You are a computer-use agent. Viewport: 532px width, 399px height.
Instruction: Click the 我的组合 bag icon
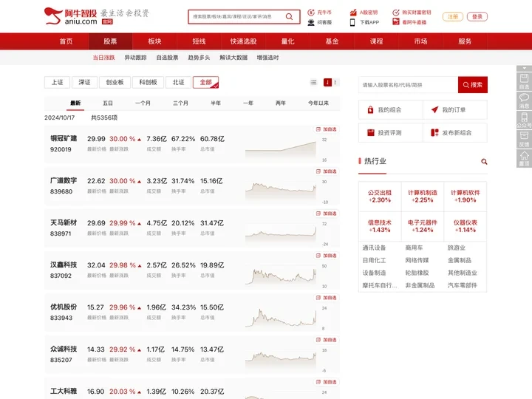tap(370, 109)
